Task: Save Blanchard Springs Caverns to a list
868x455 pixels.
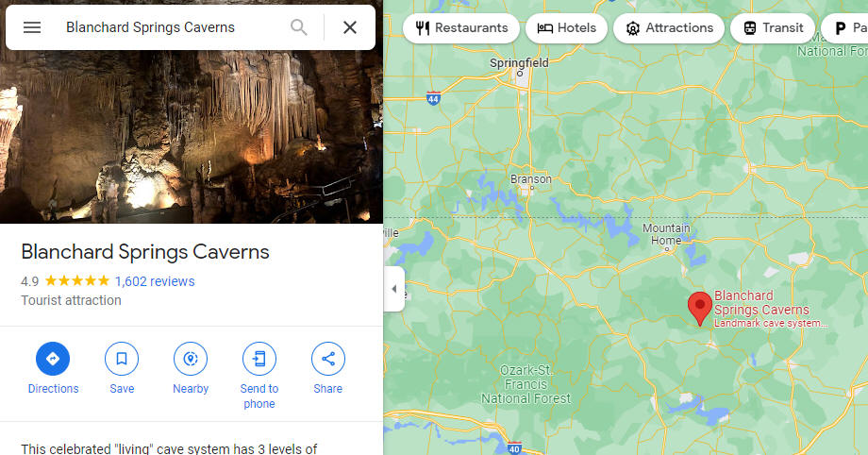Action: tap(122, 368)
